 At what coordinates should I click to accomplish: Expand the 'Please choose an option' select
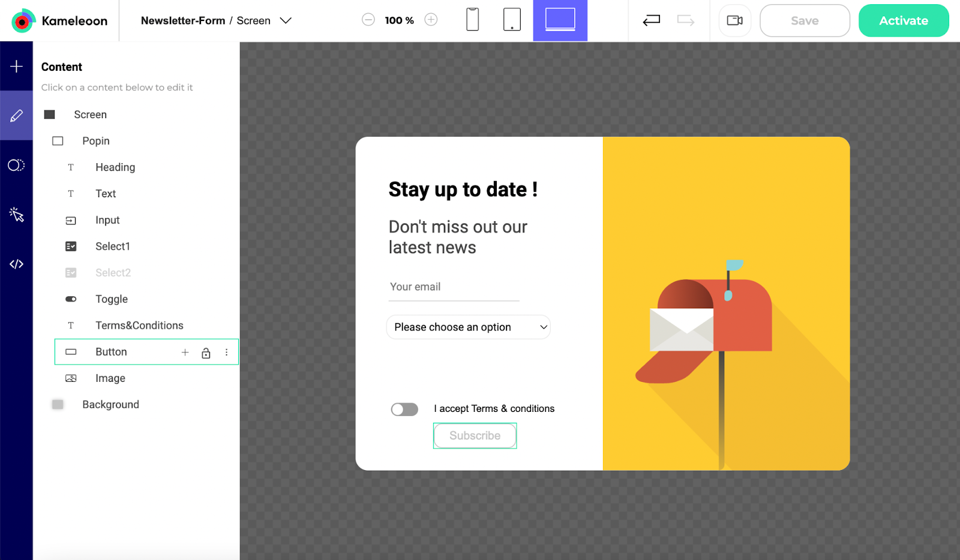pyautogui.click(x=469, y=327)
